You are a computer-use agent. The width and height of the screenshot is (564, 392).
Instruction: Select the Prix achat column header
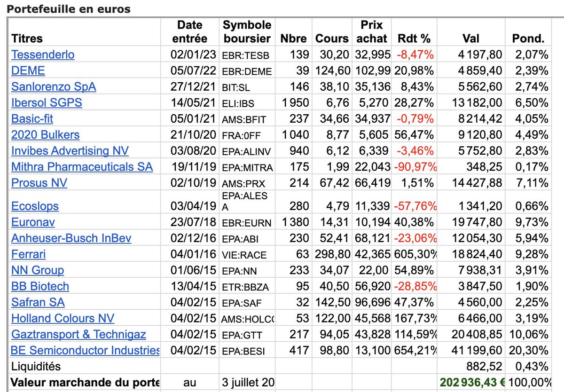click(x=372, y=31)
